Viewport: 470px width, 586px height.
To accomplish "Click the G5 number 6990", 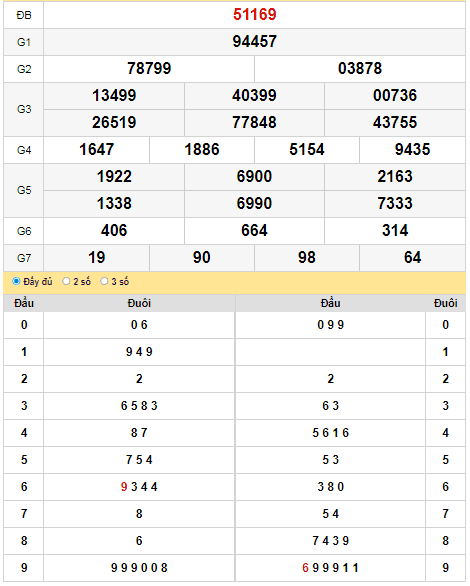I will pos(254,203).
